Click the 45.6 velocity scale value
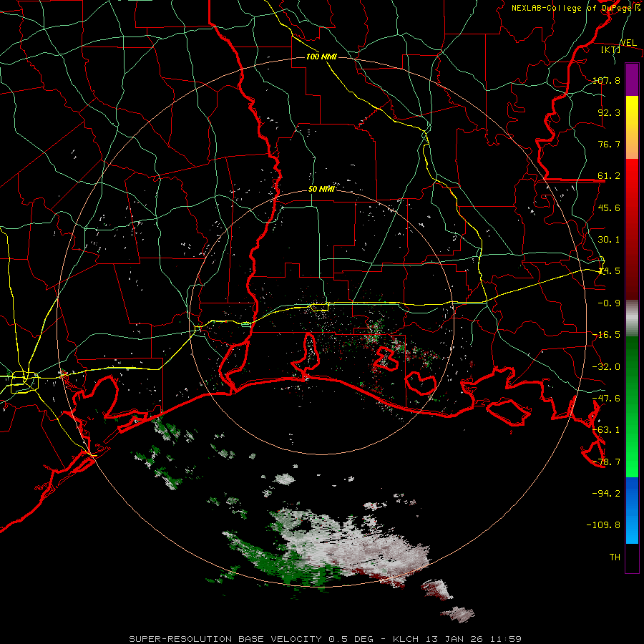644x644 pixels. (x=609, y=208)
